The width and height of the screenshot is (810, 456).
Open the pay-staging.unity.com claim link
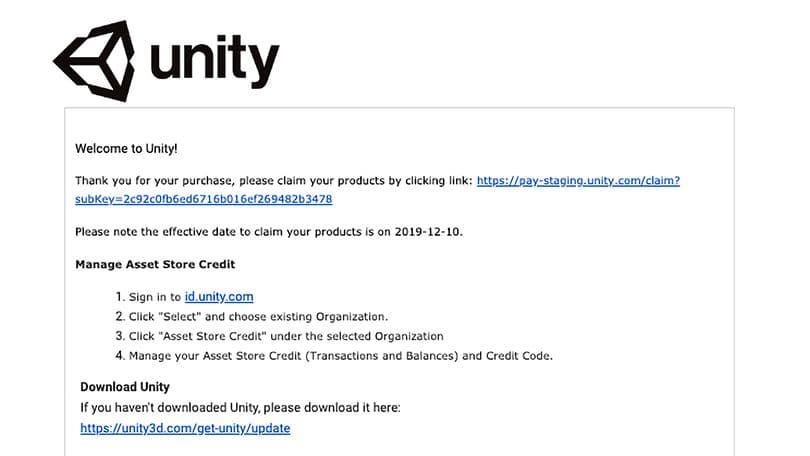pos(578,181)
